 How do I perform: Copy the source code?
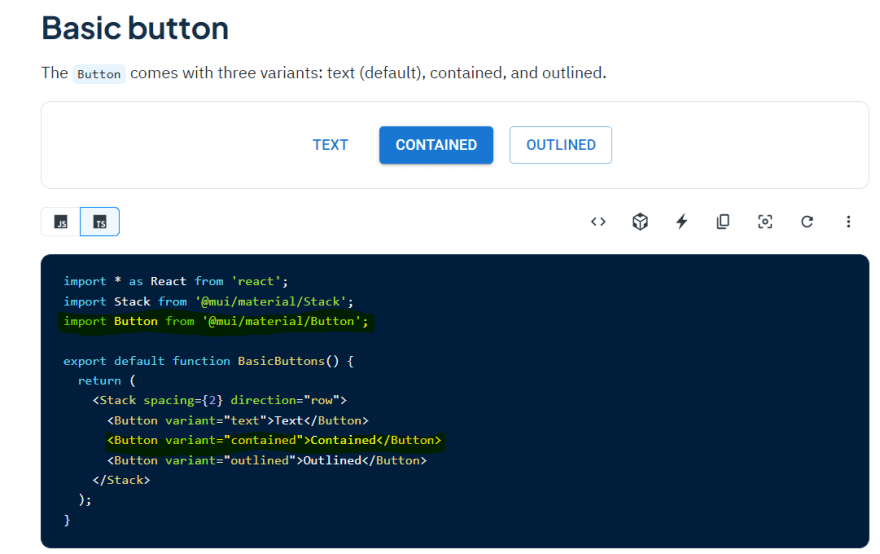[723, 222]
